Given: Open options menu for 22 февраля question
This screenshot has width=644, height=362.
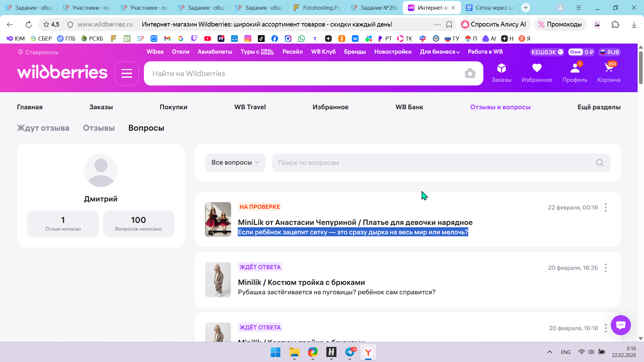Looking at the screenshot, I should (605, 207).
